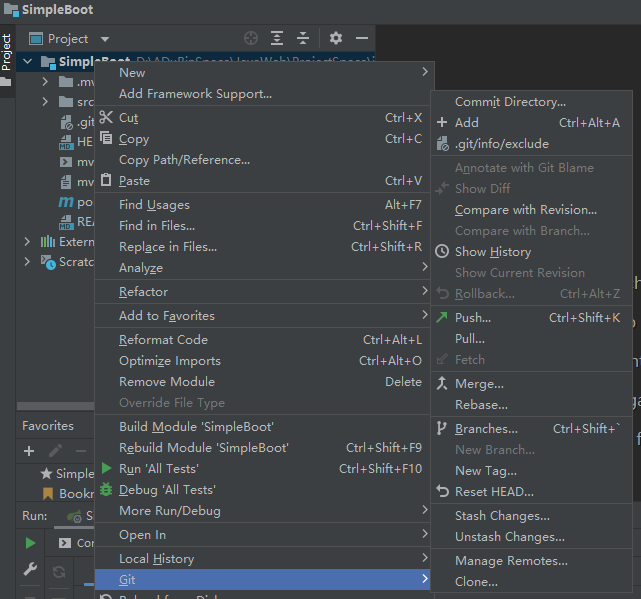The image size is (641, 599).
Task: Click the .git/info/exclude file icon
Action: [x=442, y=144]
